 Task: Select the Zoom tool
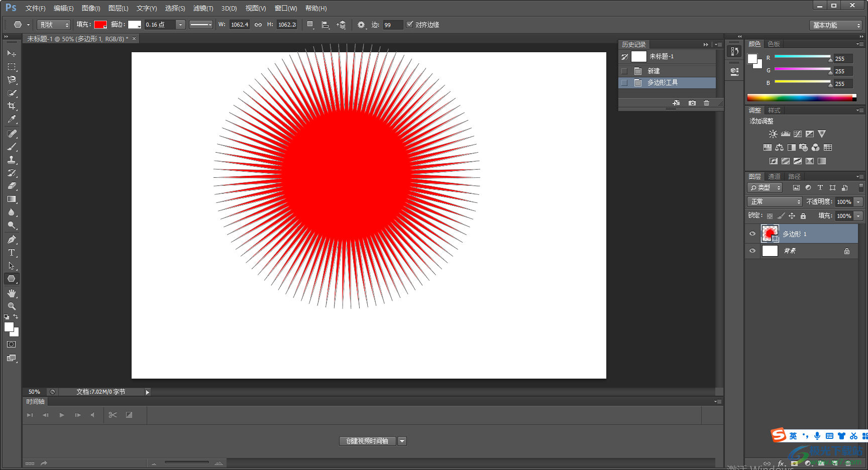pyautogui.click(x=12, y=306)
